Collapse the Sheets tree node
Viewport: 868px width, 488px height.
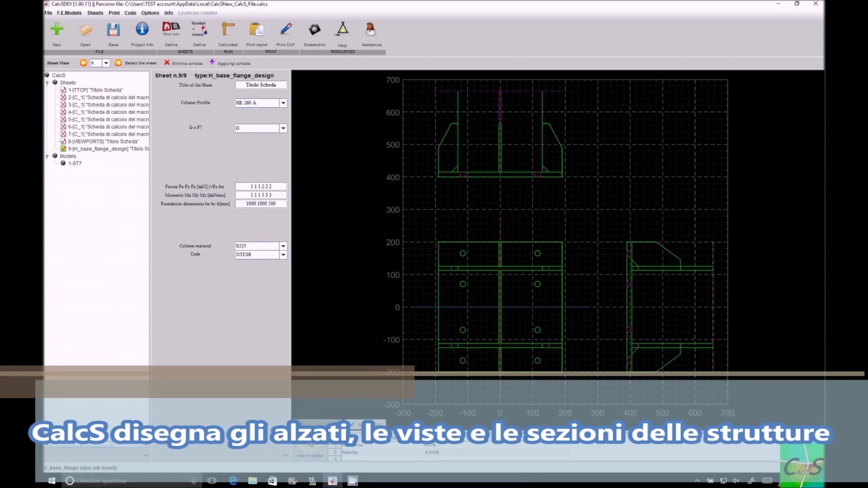(47, 83)
